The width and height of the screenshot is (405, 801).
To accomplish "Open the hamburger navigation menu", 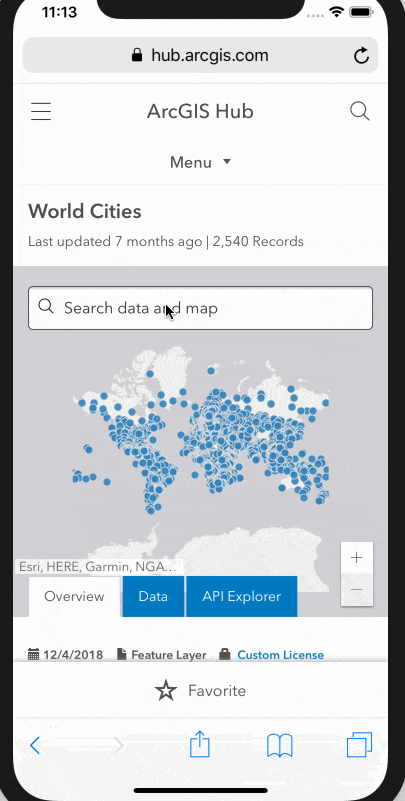I will click(41, 111).
